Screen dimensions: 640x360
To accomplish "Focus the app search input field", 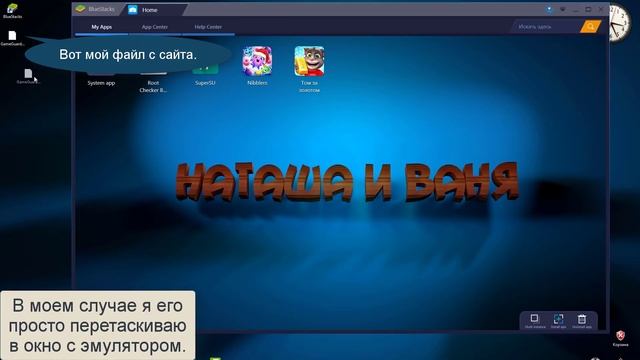I will pos(546,27).
